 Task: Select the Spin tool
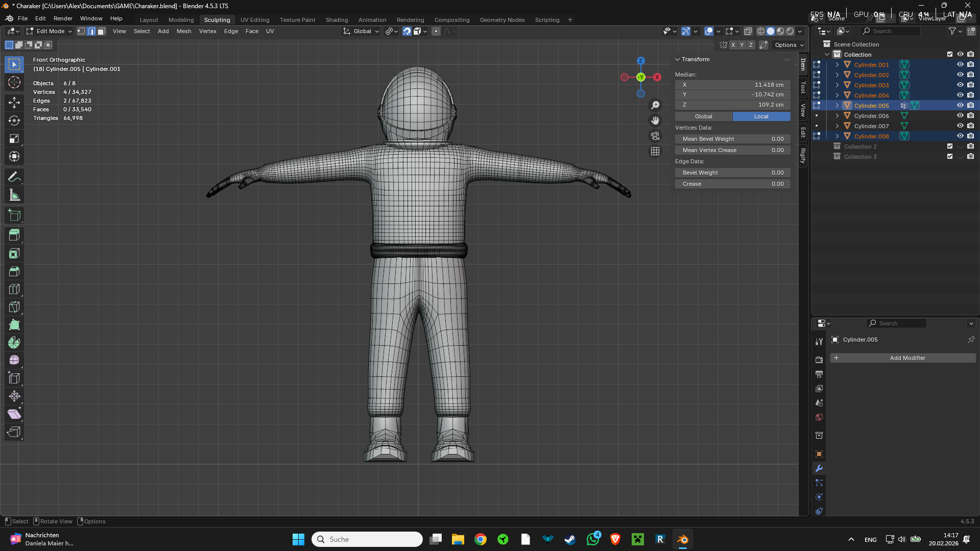click(14, 343)
